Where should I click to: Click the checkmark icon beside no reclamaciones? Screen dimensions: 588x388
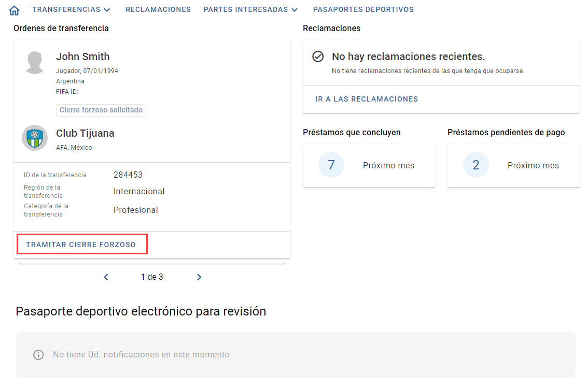318,56
